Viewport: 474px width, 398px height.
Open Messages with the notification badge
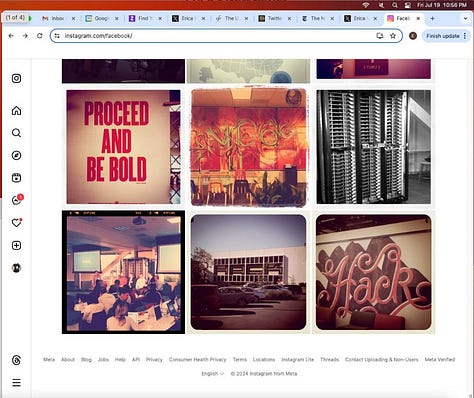point(17,200)
